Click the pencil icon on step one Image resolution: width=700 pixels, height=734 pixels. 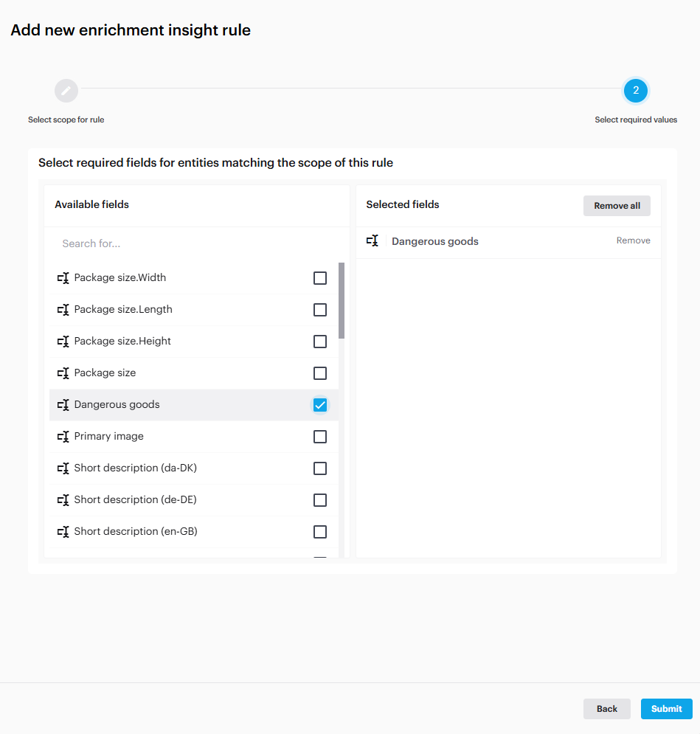(66, 91)
